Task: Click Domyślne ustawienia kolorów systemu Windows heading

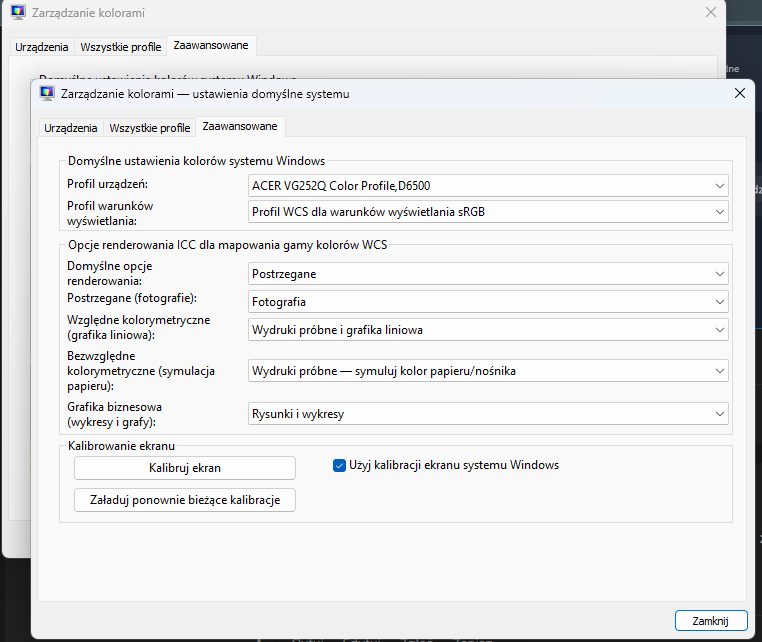Action: (x=196, y=161)
